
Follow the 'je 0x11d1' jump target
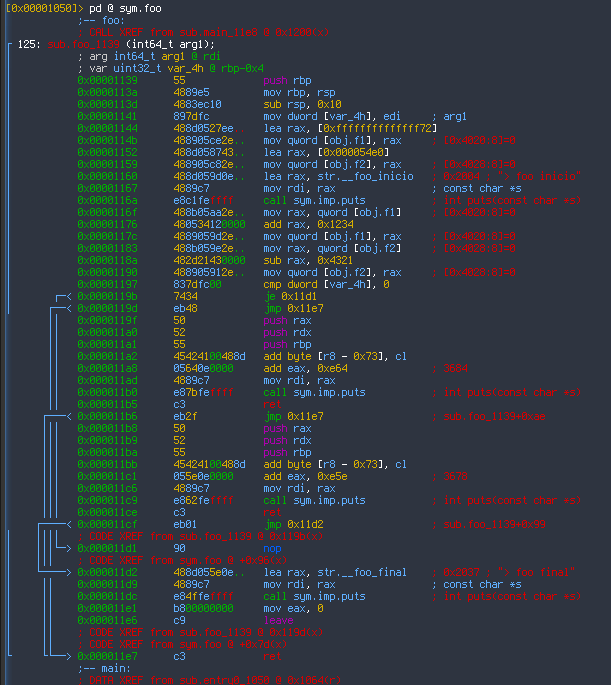(291, 296)
